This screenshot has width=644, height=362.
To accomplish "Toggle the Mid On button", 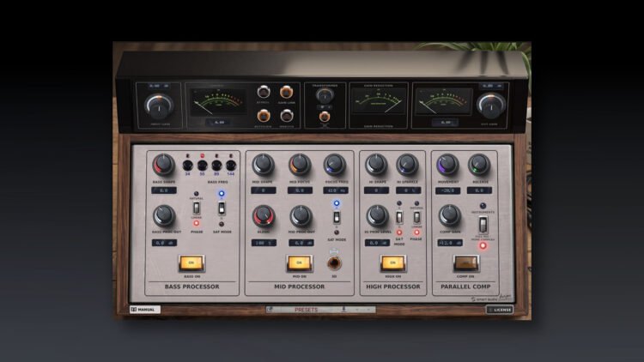I will click(300, 263).
